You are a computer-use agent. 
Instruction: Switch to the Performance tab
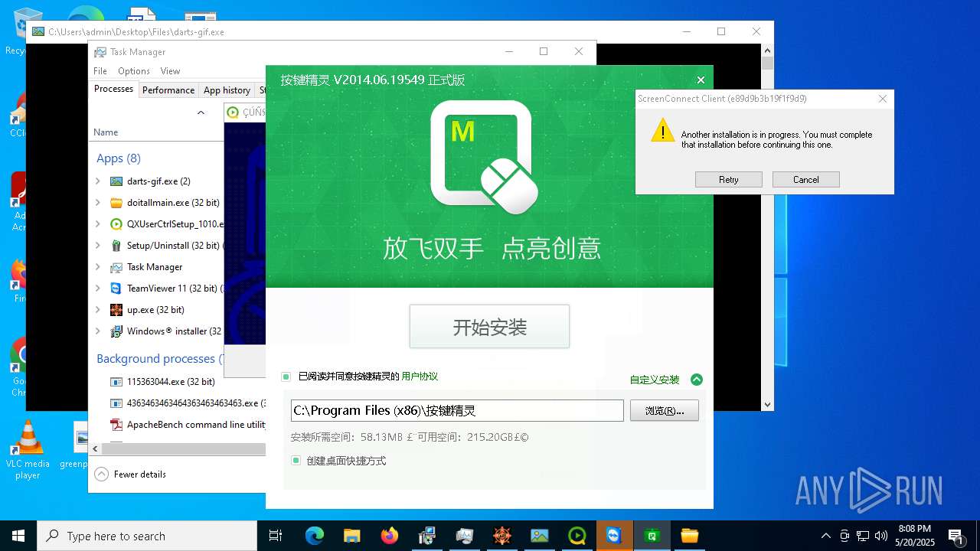(168, 90)
